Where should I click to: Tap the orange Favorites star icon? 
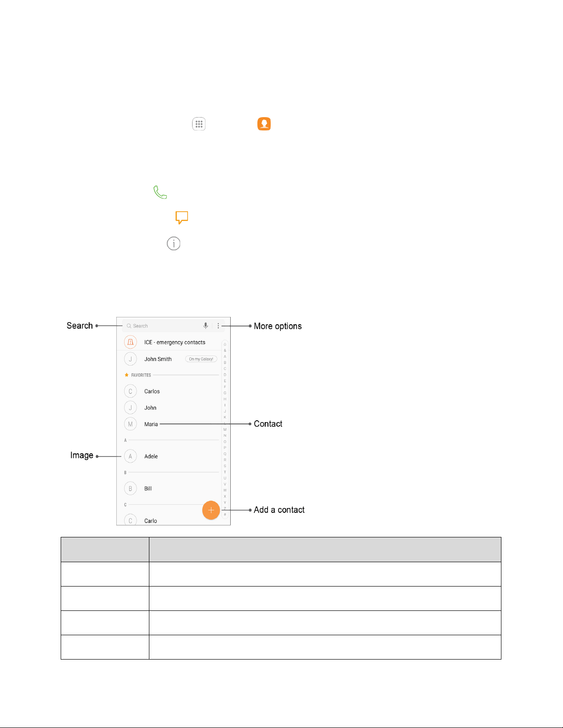point(127,375)
